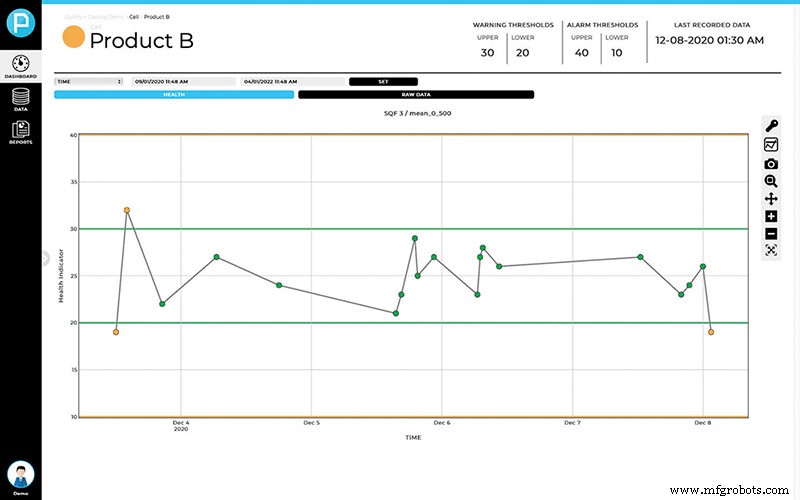
Task: Click the orange status circle beside Product B
Action: [x=73, y=37]
